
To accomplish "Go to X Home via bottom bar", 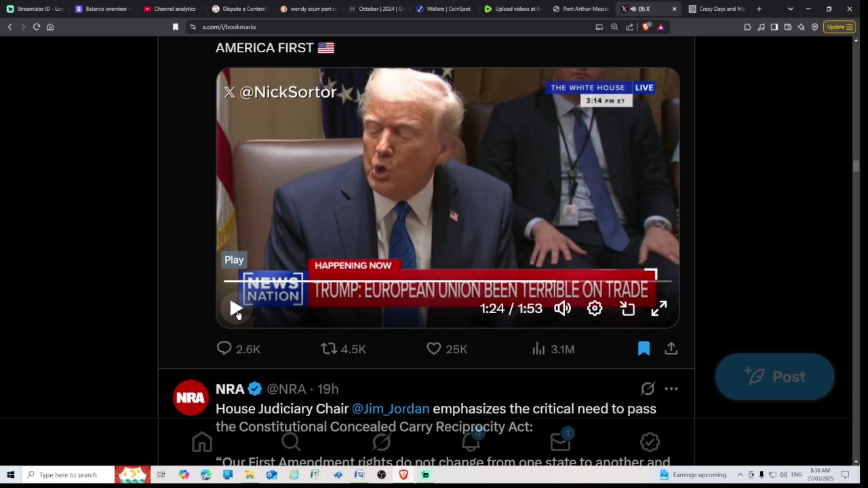I will point(201,442).
